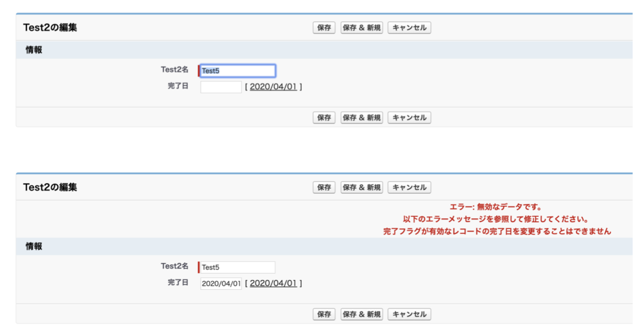The height and width of the screenshot is (334, 644).
Task: Click 保存 & 新規 at bottom of error form
Action: coord(362,315)
